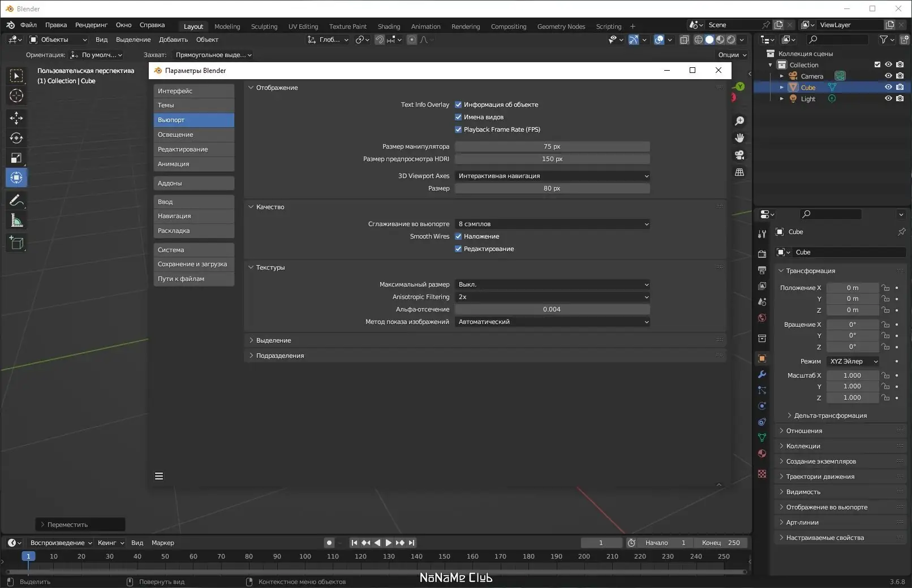Screen dimensions: 912x588
Task: Open rotation mode 'XYZ Эйлер' dropdown
Action: coord(853,361)
